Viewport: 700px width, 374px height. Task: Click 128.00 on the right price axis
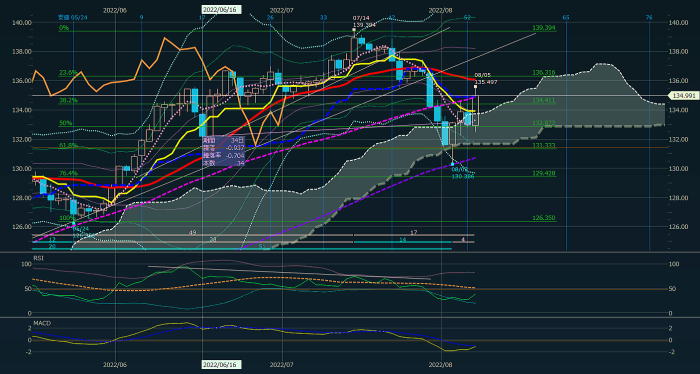click(679, 198)
